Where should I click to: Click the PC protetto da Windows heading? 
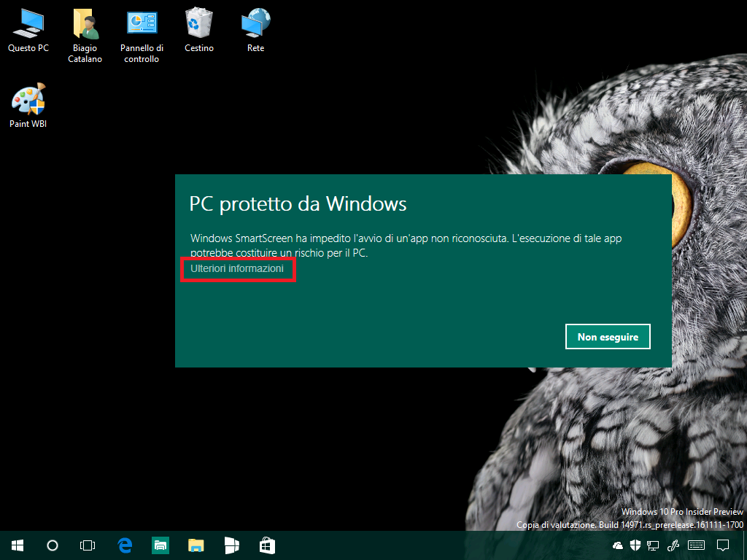298,204
